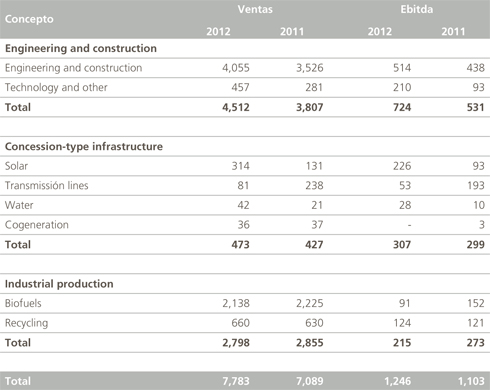490x390 pixels.
Task: Click Engineering total Ebitda value 724
Action: (x=402, y=107)
